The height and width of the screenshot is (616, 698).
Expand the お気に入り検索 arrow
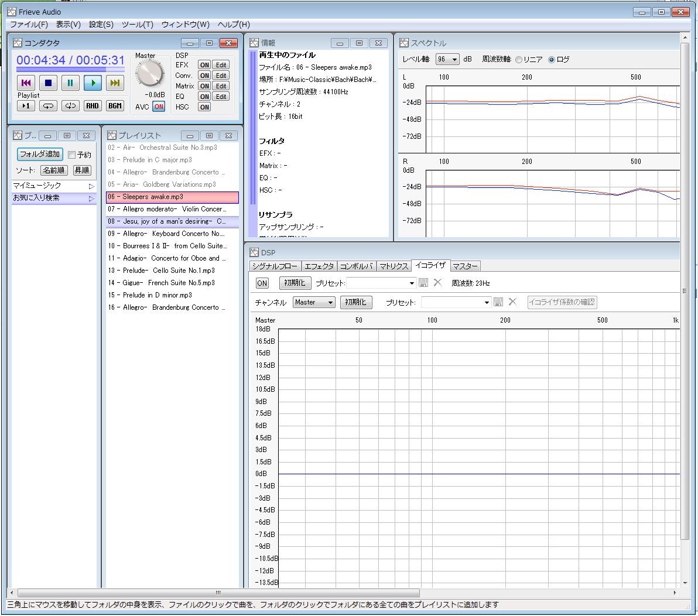(91, 199)
